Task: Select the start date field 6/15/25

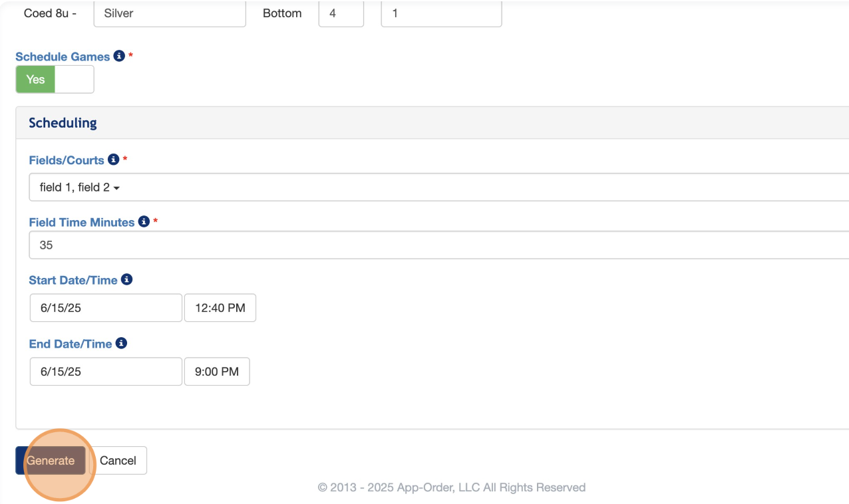Action: click(106, 308)
